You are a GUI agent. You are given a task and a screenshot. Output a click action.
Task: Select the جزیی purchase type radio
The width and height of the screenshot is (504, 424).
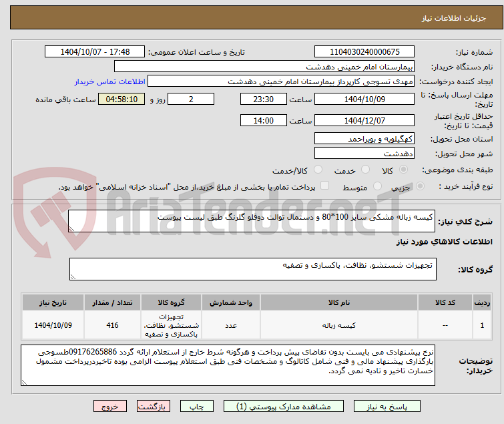(x=420, y=186)
